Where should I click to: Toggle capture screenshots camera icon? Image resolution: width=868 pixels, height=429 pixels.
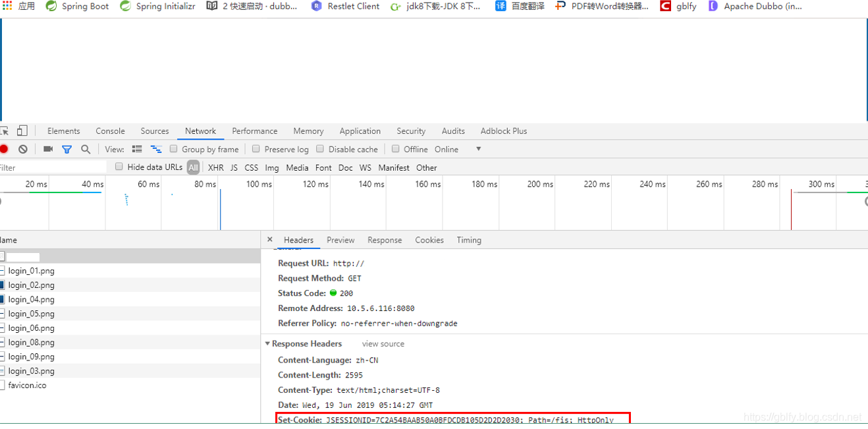tap(48, 149)
